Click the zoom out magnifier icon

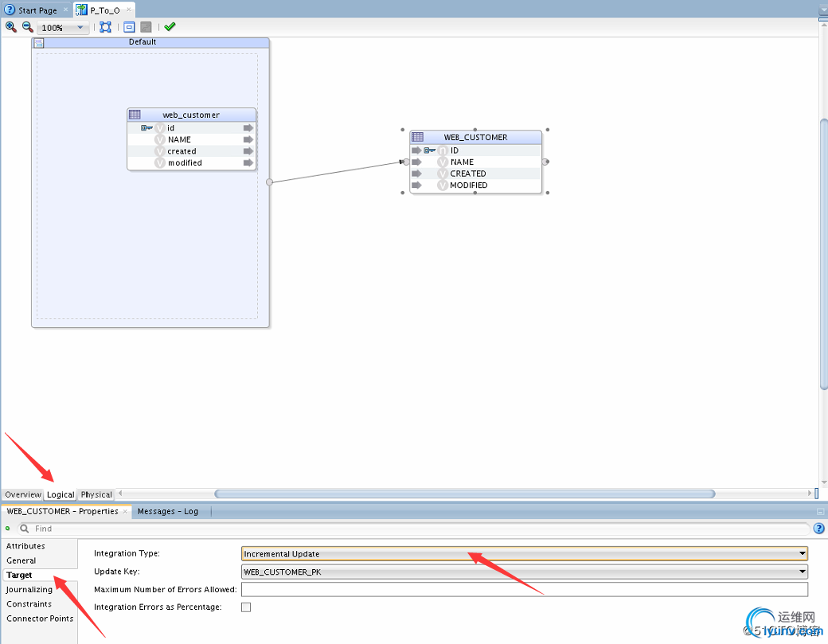click(27, 26)
